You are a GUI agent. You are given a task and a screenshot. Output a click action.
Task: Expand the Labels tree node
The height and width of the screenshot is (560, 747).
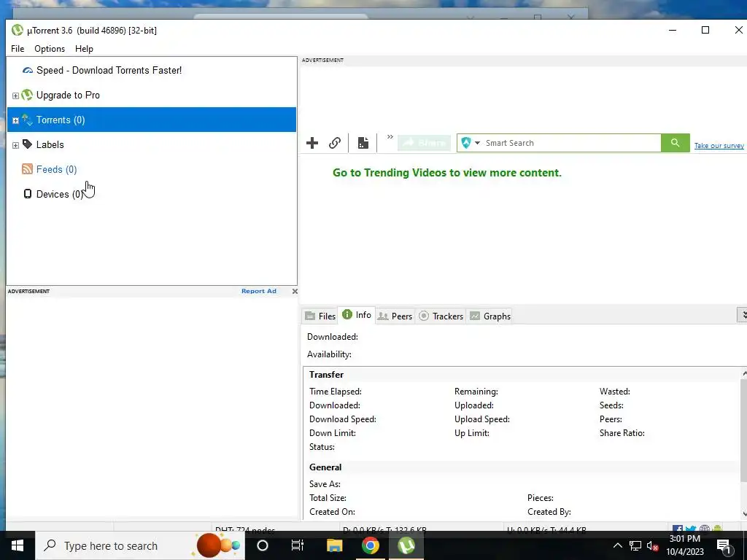pos(15,145)
